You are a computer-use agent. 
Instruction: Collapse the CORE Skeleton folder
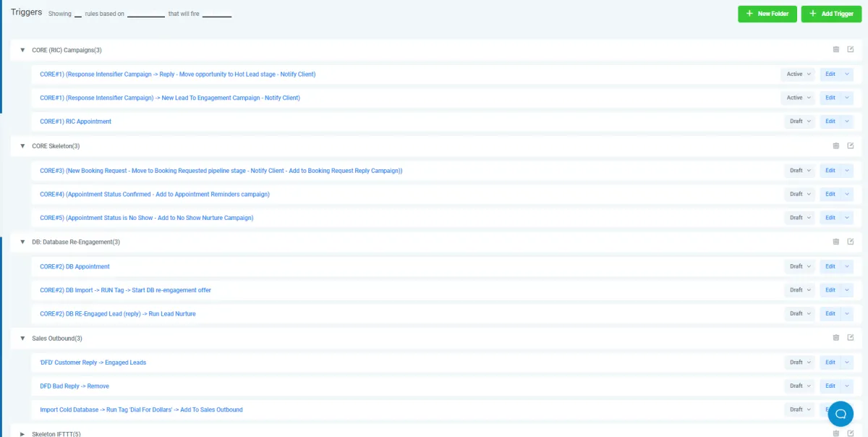[22, 146]
